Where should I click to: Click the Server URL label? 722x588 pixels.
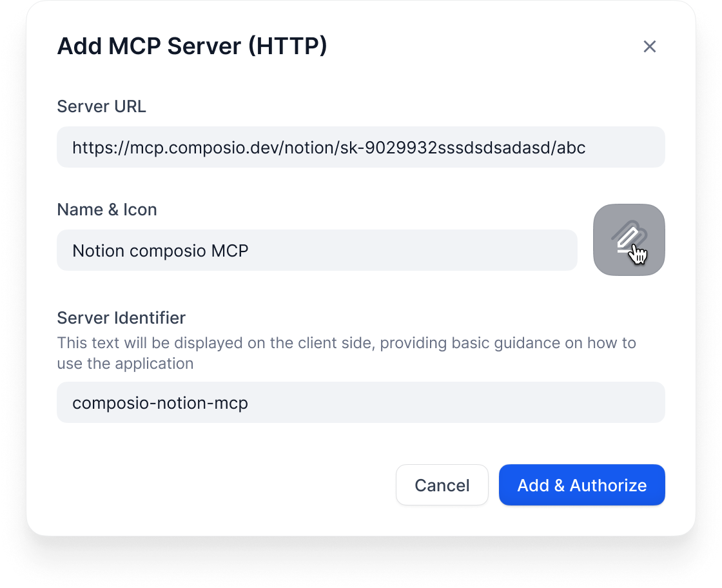(101, 106)
